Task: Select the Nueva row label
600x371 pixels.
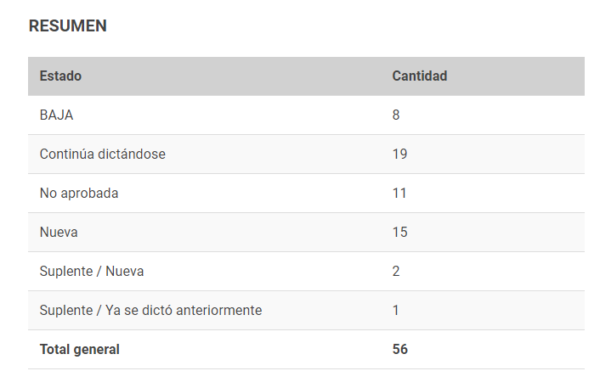Action: click(x=59, y=232)
